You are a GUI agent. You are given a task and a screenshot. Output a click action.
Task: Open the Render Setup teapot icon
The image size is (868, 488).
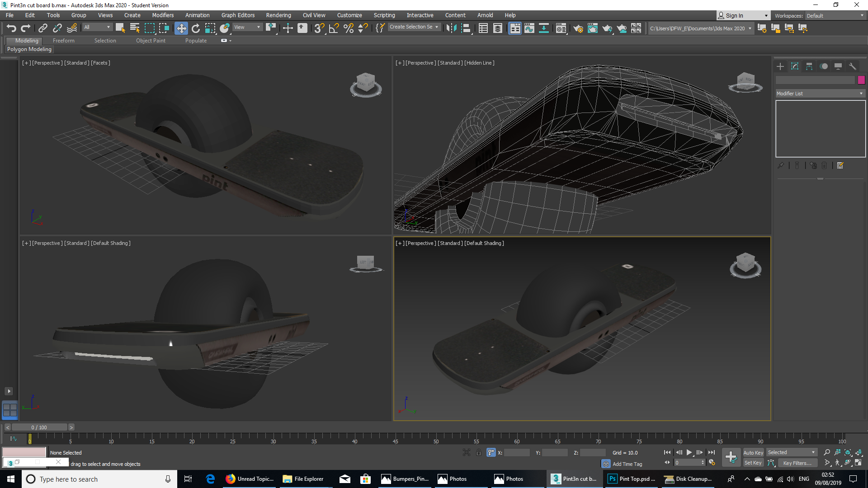(x=578, y=28)
